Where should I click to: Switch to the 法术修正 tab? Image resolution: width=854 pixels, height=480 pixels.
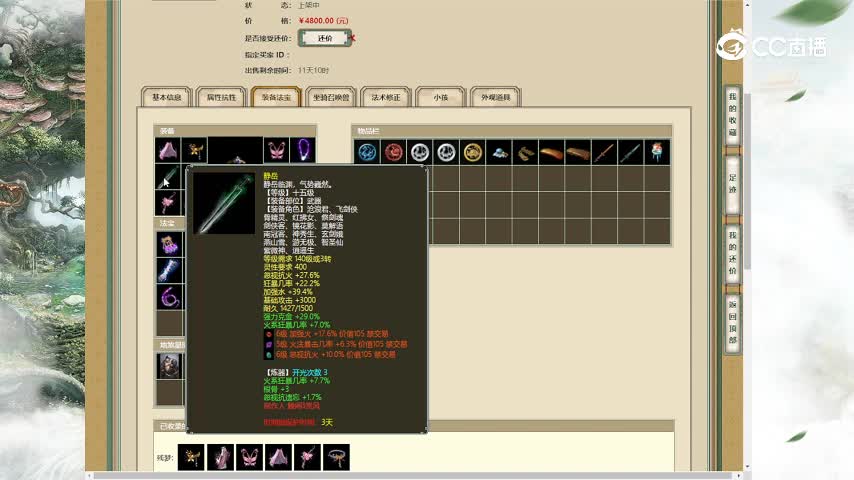tap(386, 97)
